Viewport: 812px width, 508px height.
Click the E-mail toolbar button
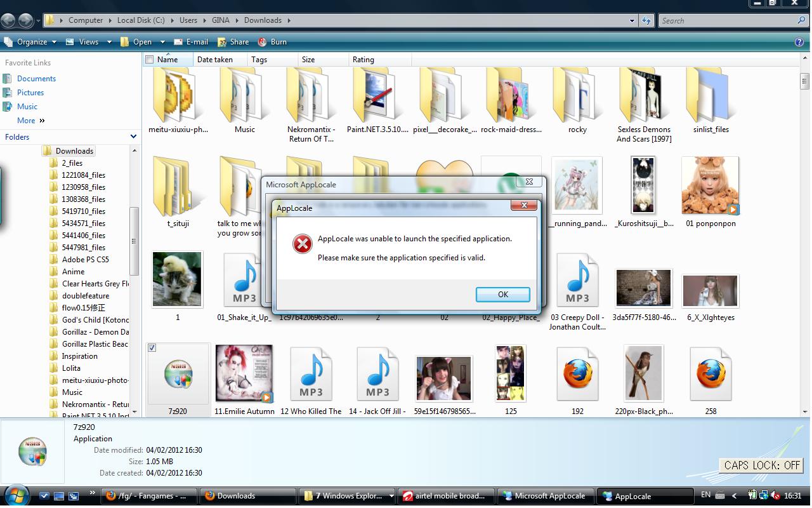tap(190, 42)
